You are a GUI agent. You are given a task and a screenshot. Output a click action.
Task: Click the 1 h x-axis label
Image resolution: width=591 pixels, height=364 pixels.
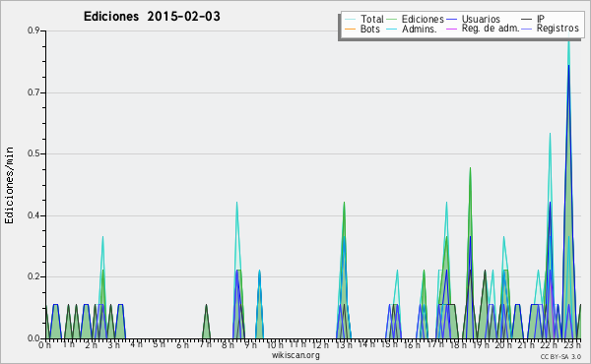[x=68, y=344]
